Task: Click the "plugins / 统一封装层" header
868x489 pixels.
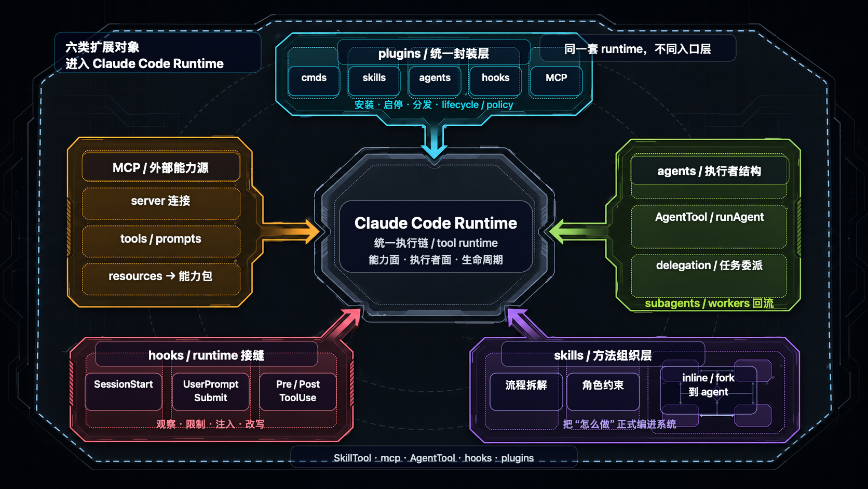Action: pyautogui.click(x=433, y=54)
